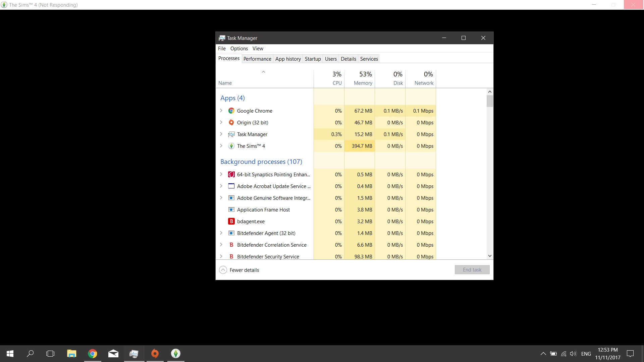Click Bitdefender Correlation Service icon
Screen dimensions: 644x362
[x=231, y=245]
